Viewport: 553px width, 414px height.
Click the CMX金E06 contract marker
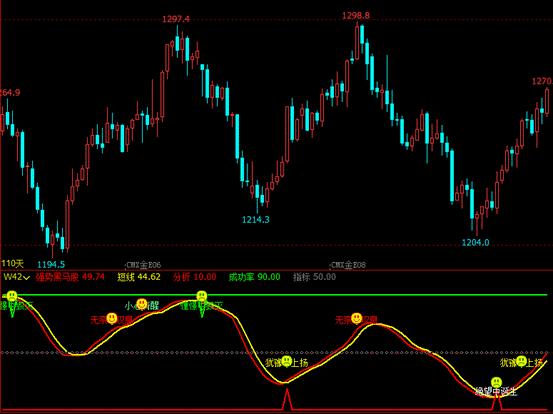(x=143, y=265)
